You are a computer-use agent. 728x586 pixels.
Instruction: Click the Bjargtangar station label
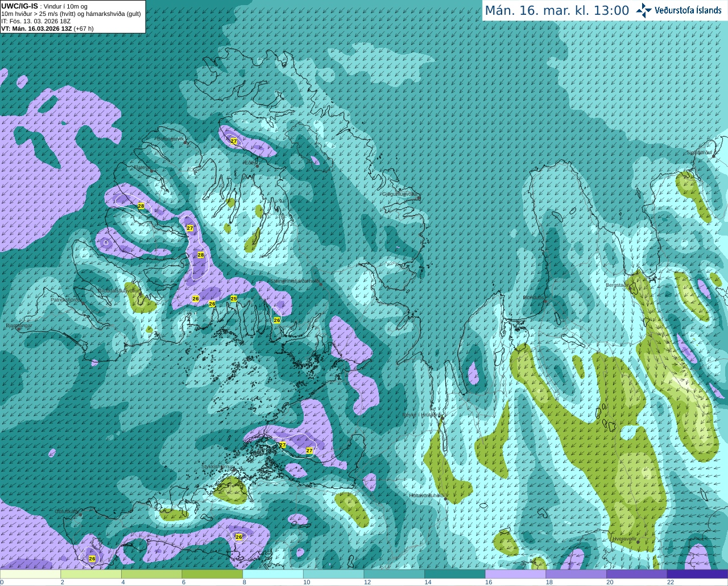19,325
